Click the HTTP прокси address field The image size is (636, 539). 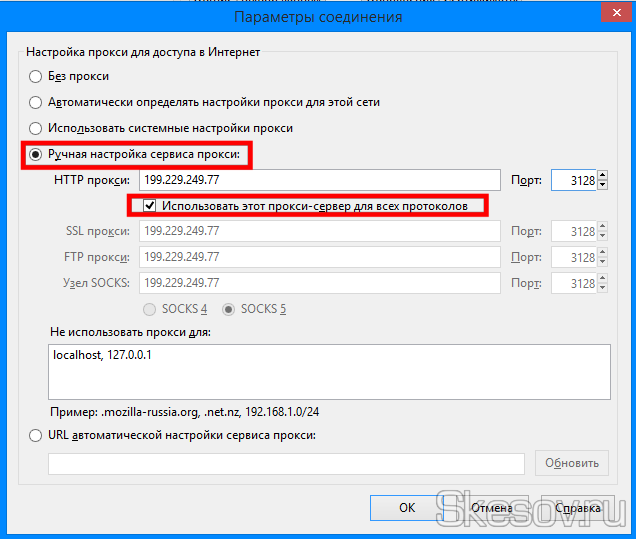click(318, 180)
